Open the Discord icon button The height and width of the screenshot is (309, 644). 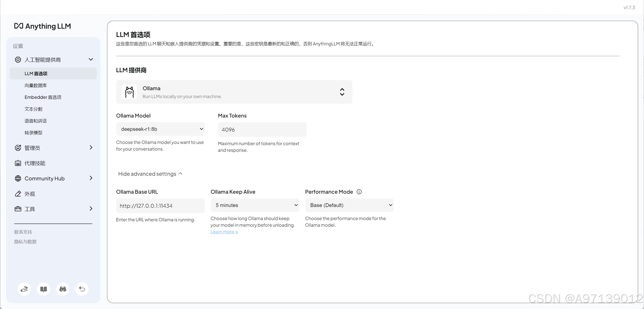pyautogui.click(x=63, y=289)
